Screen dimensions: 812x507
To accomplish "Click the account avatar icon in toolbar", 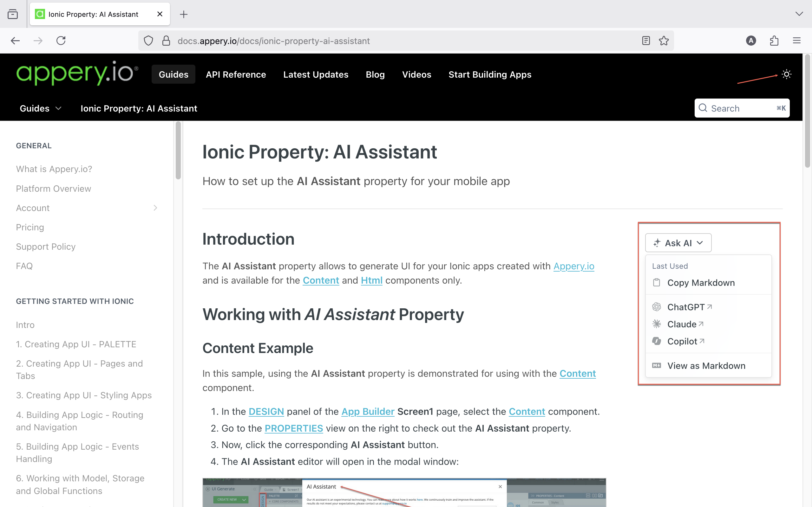I will (751, 41).
